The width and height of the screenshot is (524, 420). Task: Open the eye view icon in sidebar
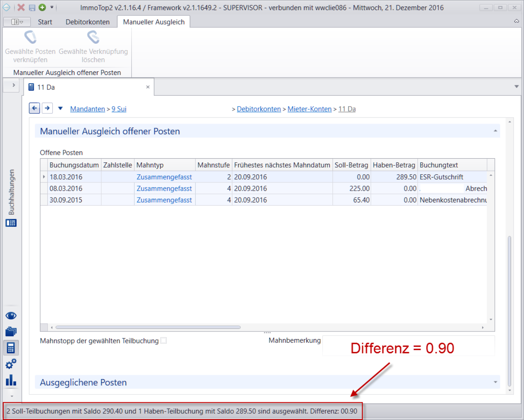[x=11, y=316]
